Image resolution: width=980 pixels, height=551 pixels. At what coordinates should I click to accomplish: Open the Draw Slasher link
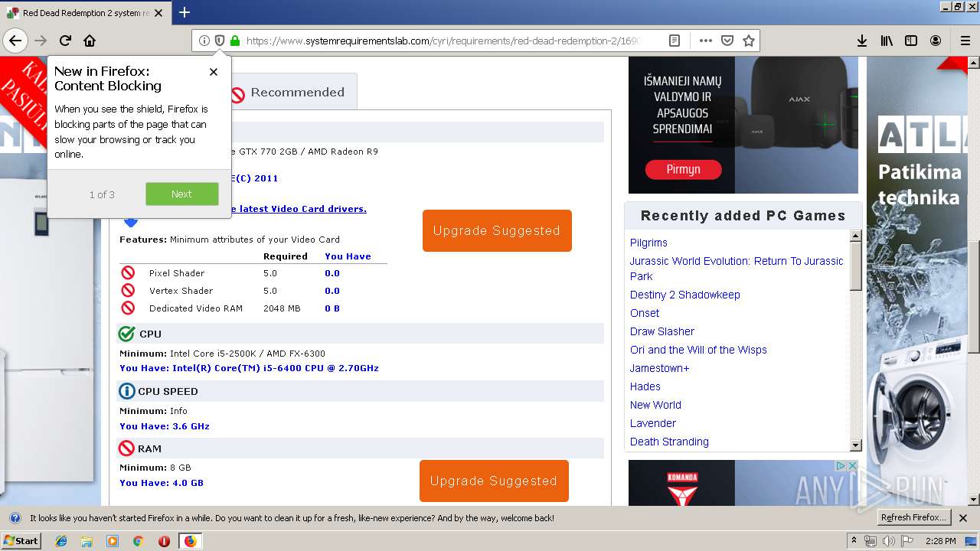click(662, 331)
